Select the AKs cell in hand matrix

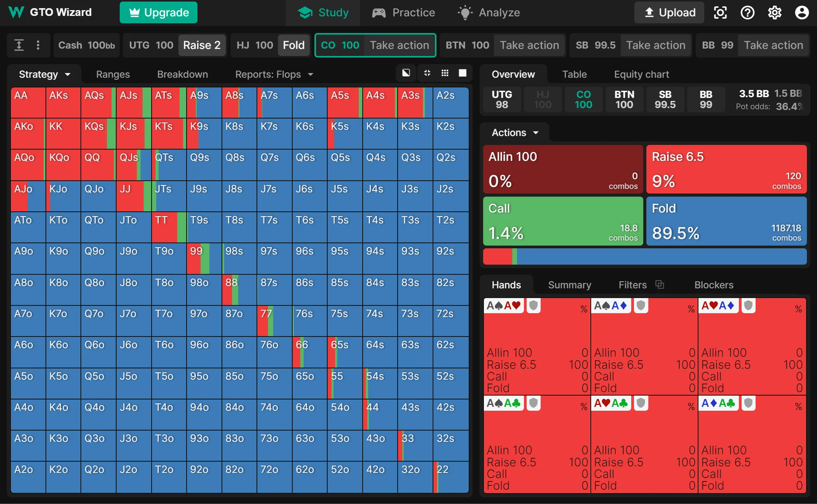click(63, 103)
